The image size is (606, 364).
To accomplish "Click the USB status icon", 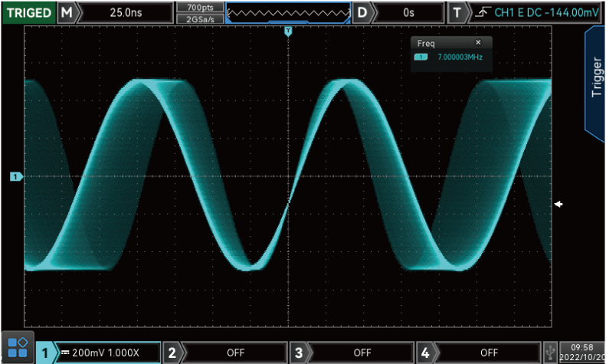I will [550, 352].
